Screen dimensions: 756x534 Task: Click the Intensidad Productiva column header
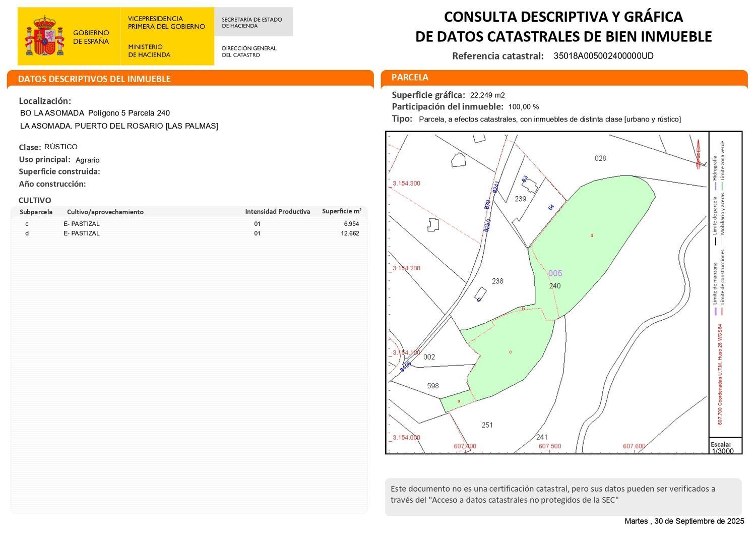click(x=278, y=212)
